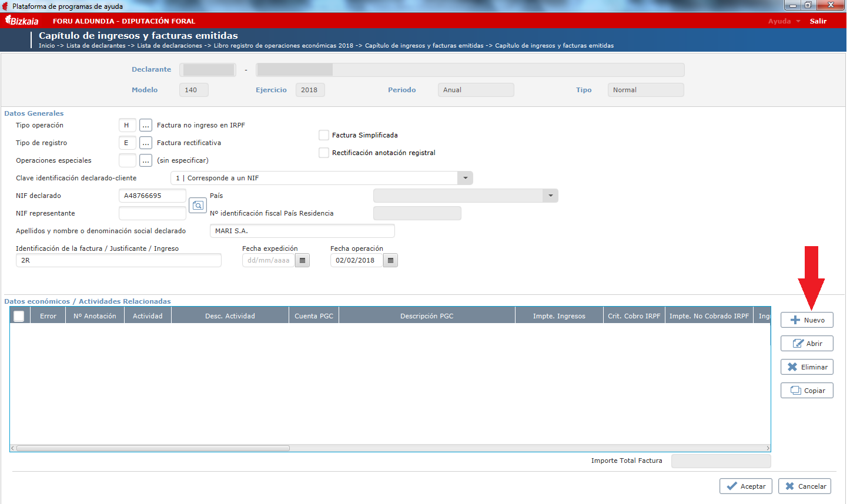
Task: Open the NIF search lookup icon
Action: click(198, 205)
